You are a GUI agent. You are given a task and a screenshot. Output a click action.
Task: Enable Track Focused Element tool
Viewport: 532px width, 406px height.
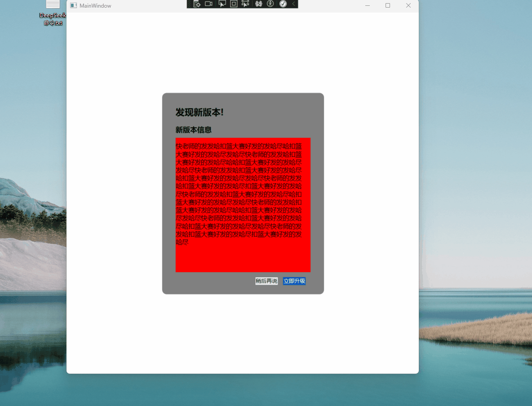[245, 4]
